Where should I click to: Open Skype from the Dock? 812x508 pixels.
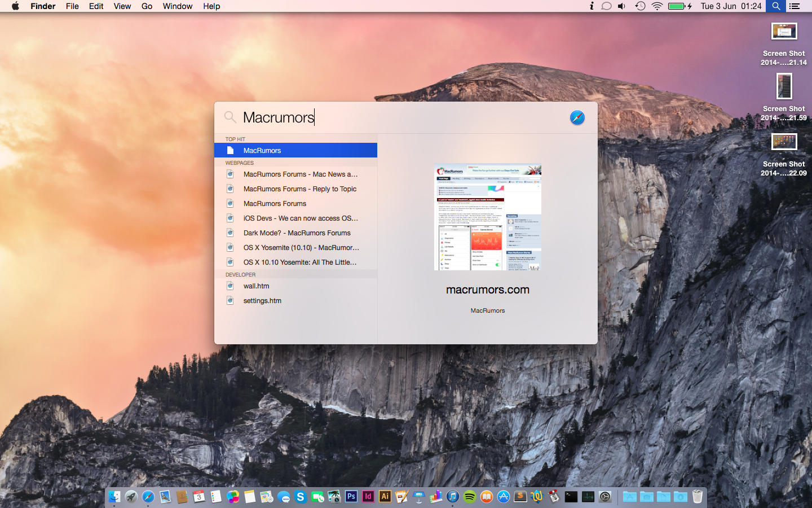click(301, 497)
